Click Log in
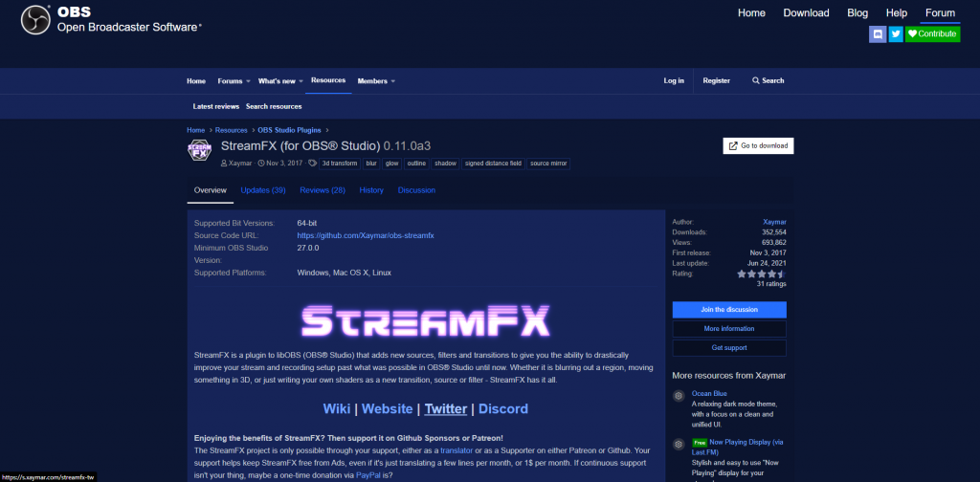Screen dimensions: 980x482 coord(674,80)
